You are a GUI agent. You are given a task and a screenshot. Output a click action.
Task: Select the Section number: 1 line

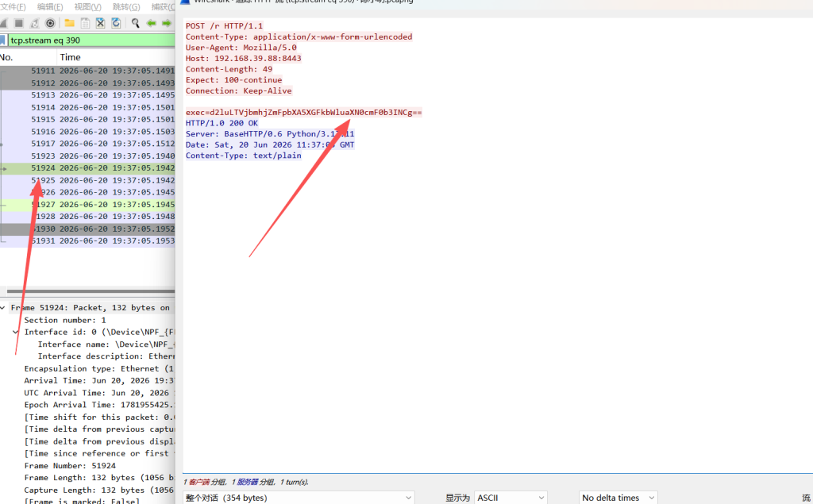click(65, 321)
